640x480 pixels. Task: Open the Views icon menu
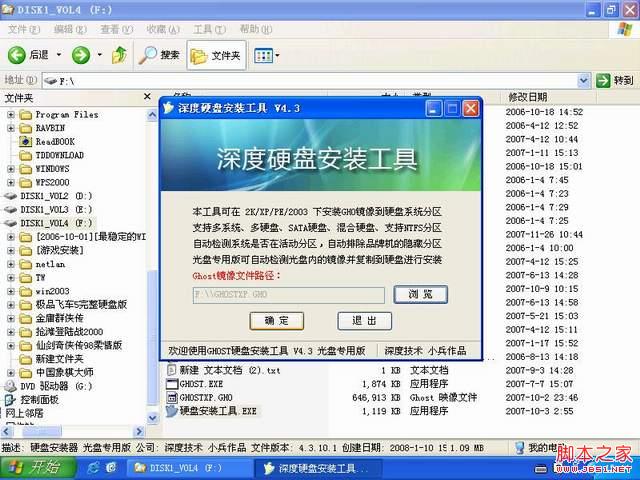(264, 56)
